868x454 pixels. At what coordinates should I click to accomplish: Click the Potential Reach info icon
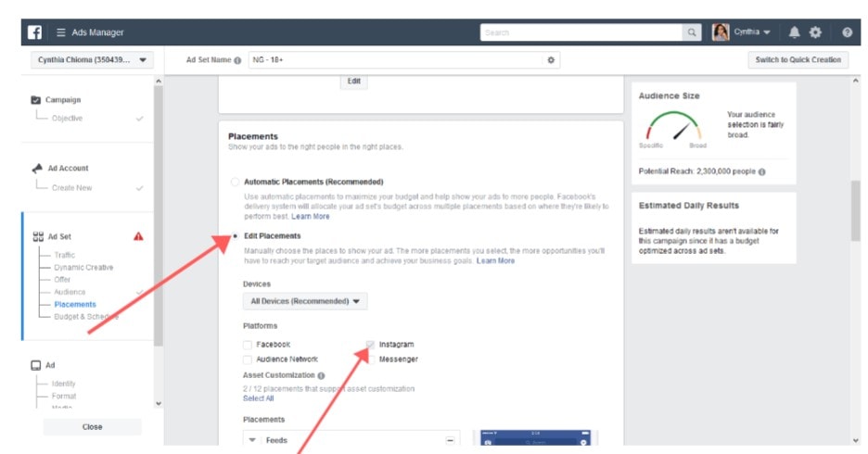(x=761, y=172)
